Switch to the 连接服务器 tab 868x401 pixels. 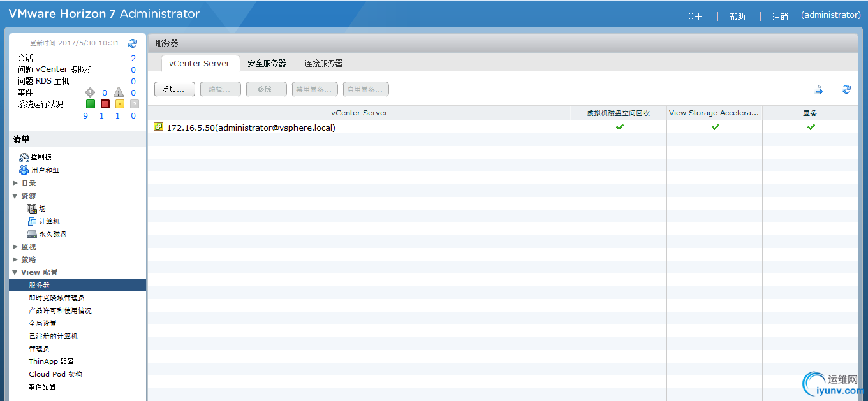(x=323, y=63)
